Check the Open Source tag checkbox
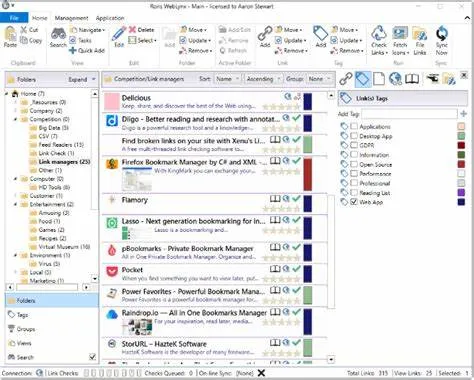Viewport: 474px width, 380px height. point(354,164)
